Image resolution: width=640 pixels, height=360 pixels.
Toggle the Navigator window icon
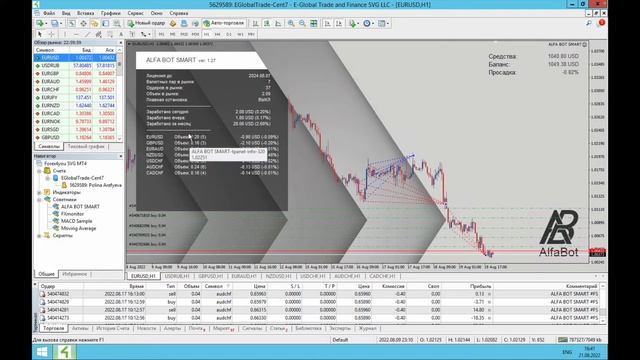95,23
